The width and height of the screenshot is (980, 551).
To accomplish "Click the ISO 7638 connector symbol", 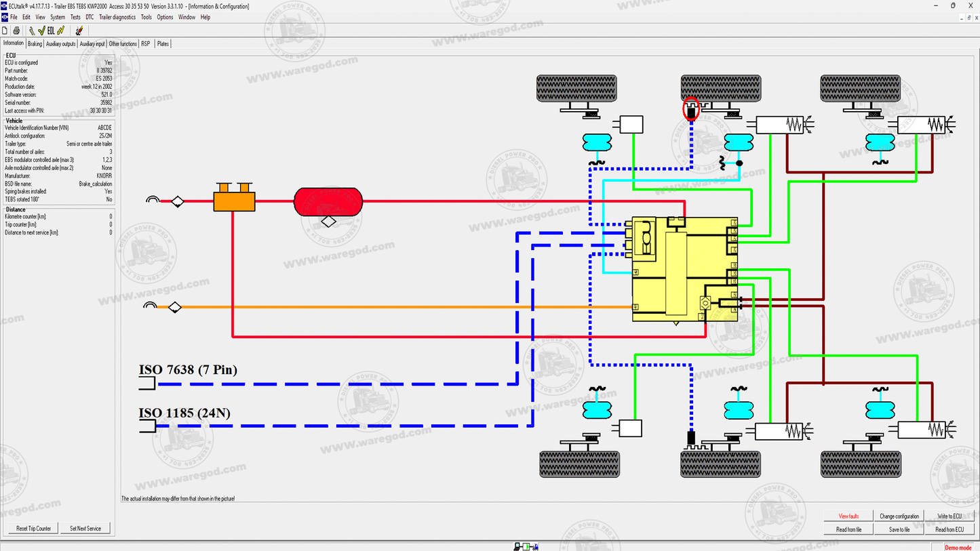I will coord(147,384).
